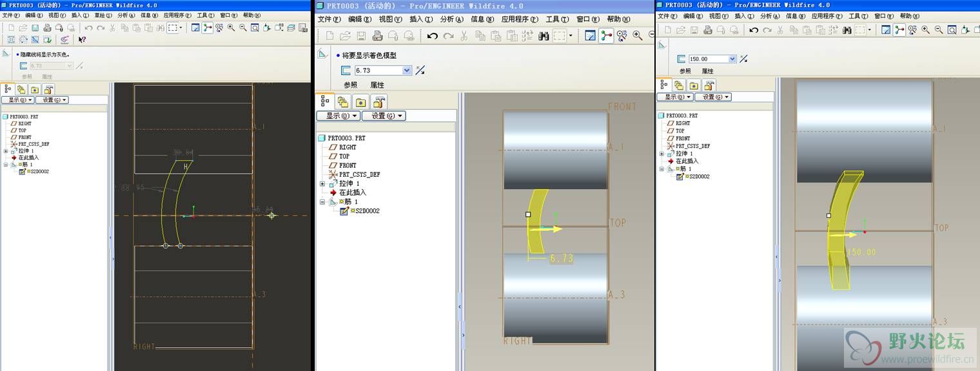Screen dimensions: 980x371
Task: Open model tree tab in middle window
Action: pyautogui.click(x=325, y=101)
